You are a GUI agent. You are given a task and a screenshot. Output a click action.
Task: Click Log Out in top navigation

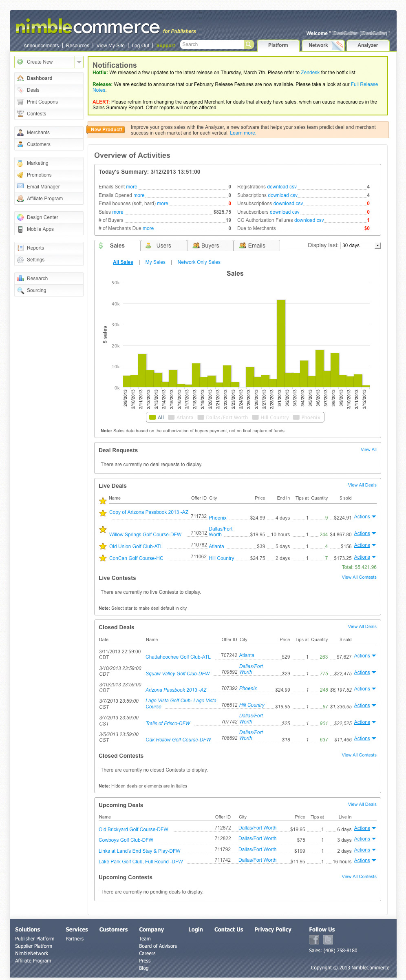tap(140, 46)
